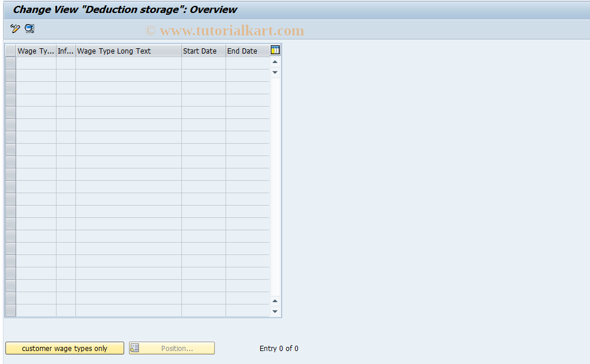The height and width of the screenshot is (364, 590).
Task: Click the End Date column header
Action: pyautogui.click(x=247, y=51)
